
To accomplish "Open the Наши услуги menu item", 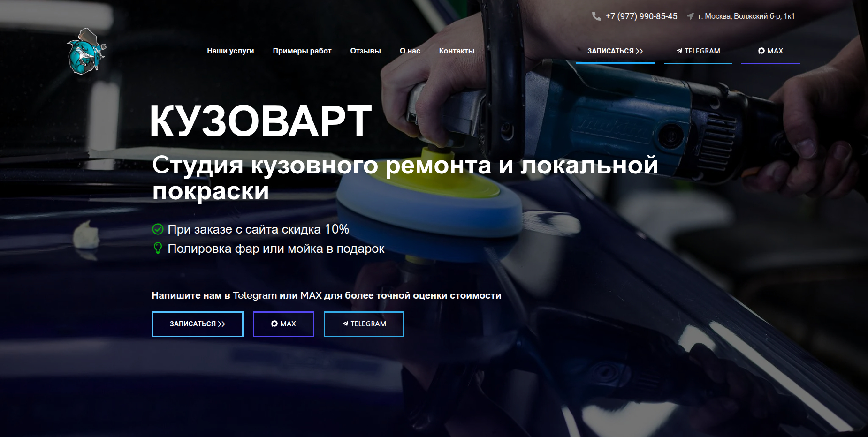I will coord(230,51).
